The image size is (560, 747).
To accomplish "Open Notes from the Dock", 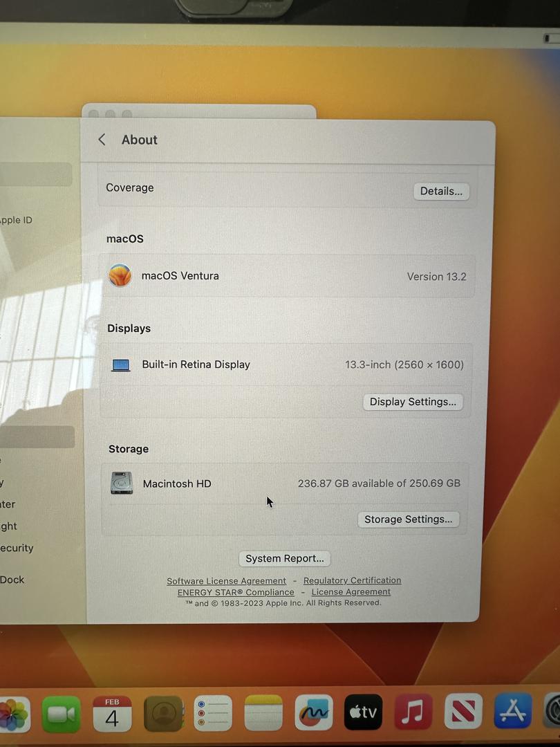I will (263, 713).
